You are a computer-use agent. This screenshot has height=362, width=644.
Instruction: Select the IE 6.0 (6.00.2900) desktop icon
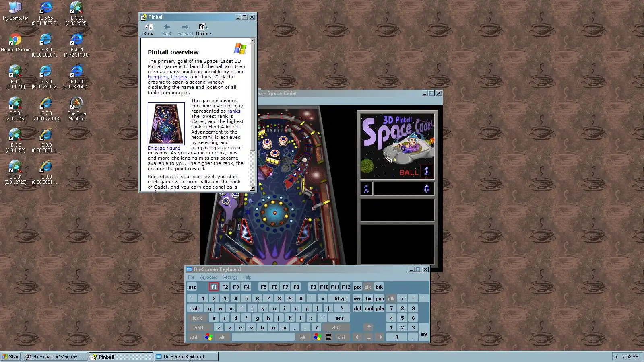click(45, 77)
